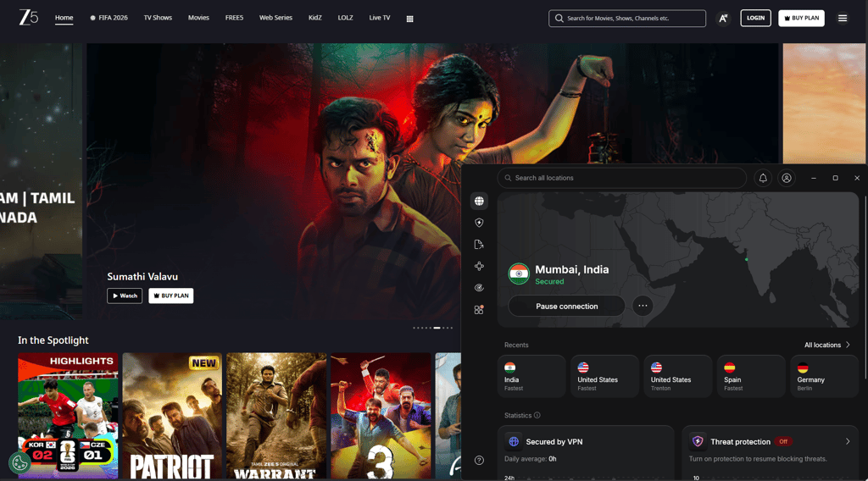The width and height of the screenshot is (868, 481).
Task: Open the grid more-categories icon in Z5 navbar
Action: pyautogui.click(x=409, y=19)
